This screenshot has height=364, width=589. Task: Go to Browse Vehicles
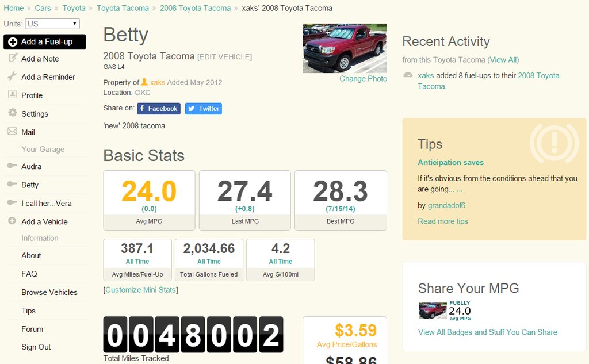tap(49, 292)
